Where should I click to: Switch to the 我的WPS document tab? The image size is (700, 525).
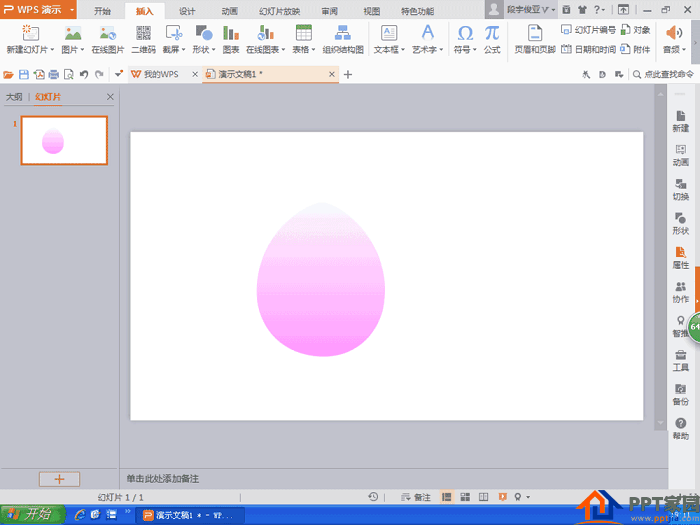point(161,75)
